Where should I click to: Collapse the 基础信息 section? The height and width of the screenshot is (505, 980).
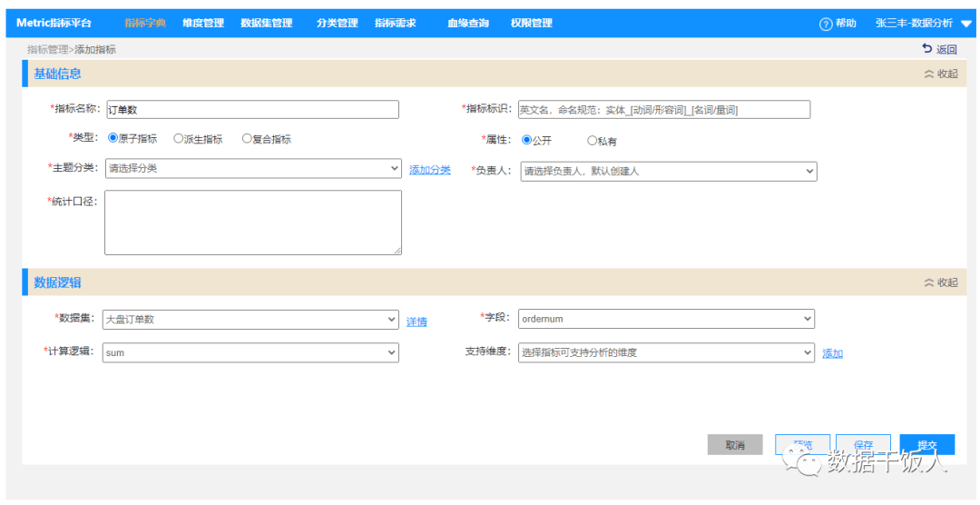tap(940, 74)
